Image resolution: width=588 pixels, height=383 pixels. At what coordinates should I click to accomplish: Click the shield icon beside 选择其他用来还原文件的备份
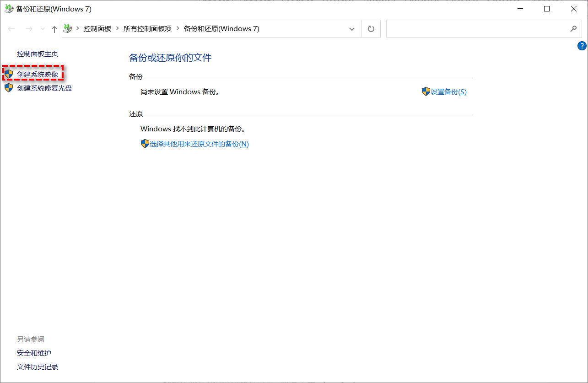pos(145,144)
